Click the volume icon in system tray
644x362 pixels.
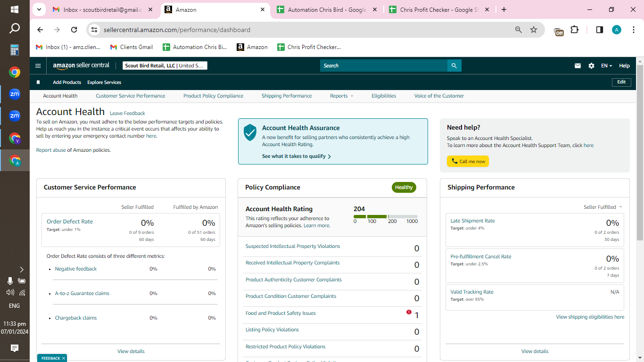click(10, 292)
